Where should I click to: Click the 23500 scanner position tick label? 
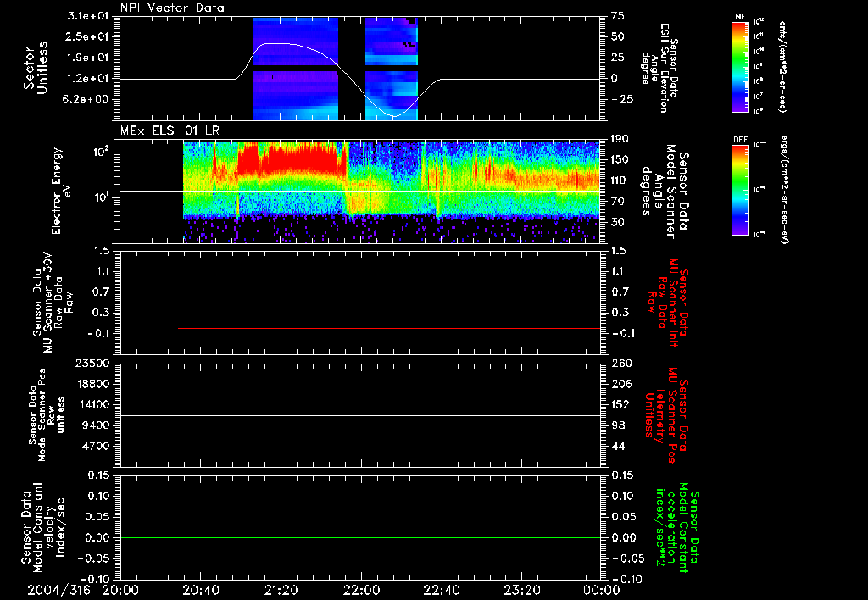[92, 363]
